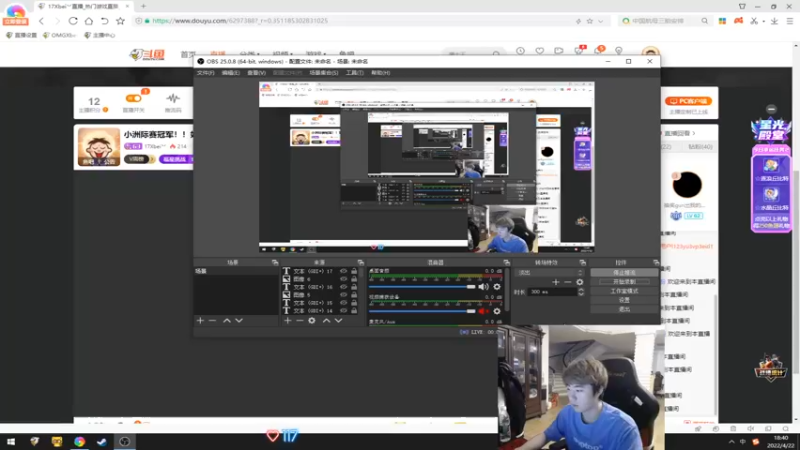Open the Steam taskbar icon
Screen dimensions: 800x450
click(x=102, y=442)
